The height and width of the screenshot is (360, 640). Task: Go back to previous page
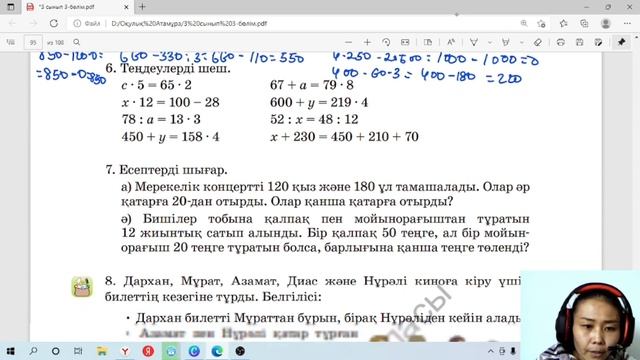[12, 23]
